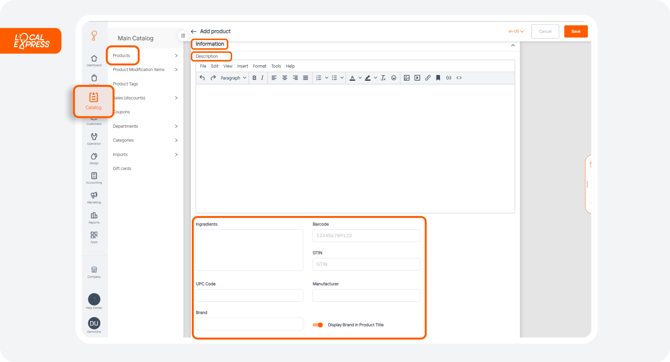The width and height of the screenshot is (670, 362).
Task: Open Gift cards in the catalog menu
Action: click(122, 168)
